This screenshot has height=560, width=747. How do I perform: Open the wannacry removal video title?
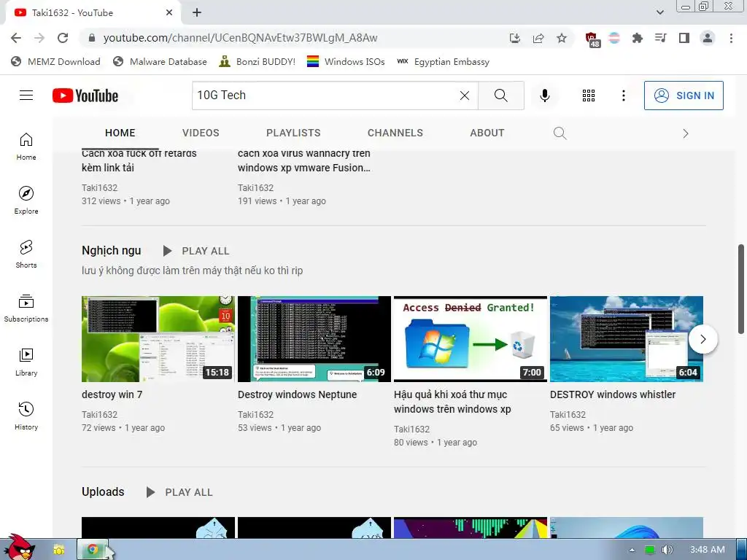click(x=304, y=160)
